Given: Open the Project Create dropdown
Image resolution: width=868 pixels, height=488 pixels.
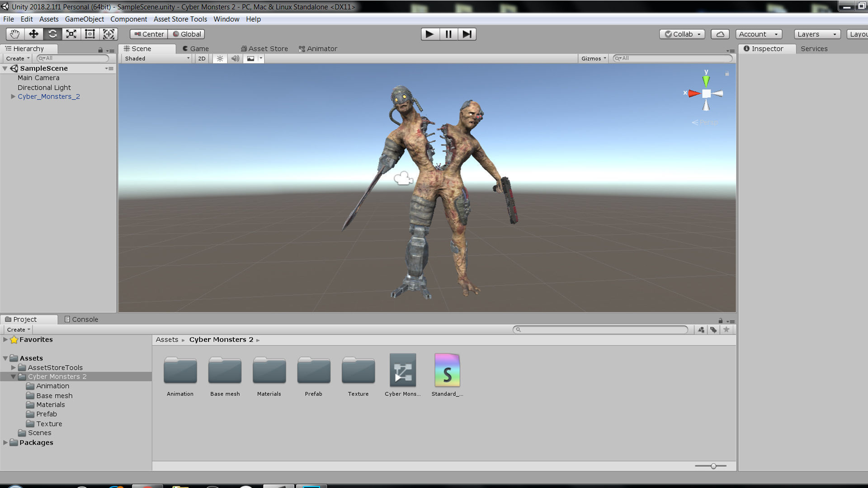Looking at the screenshot, I should click(19, 329).
